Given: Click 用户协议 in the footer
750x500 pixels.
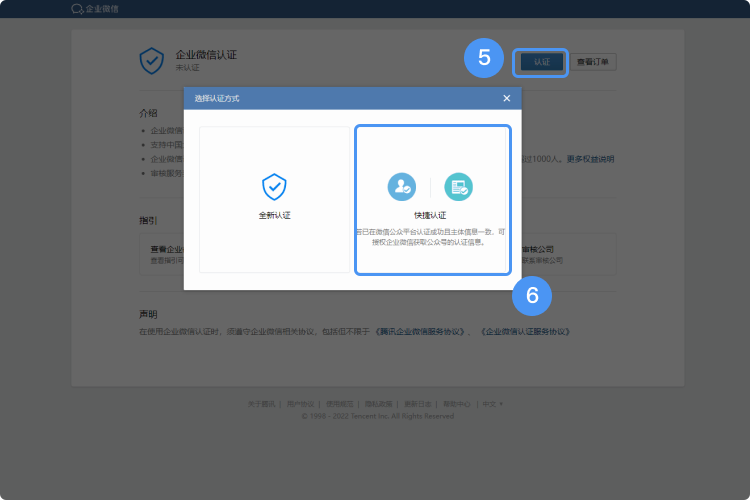Looking at the screenshot, I should click(x=300, y=404).
